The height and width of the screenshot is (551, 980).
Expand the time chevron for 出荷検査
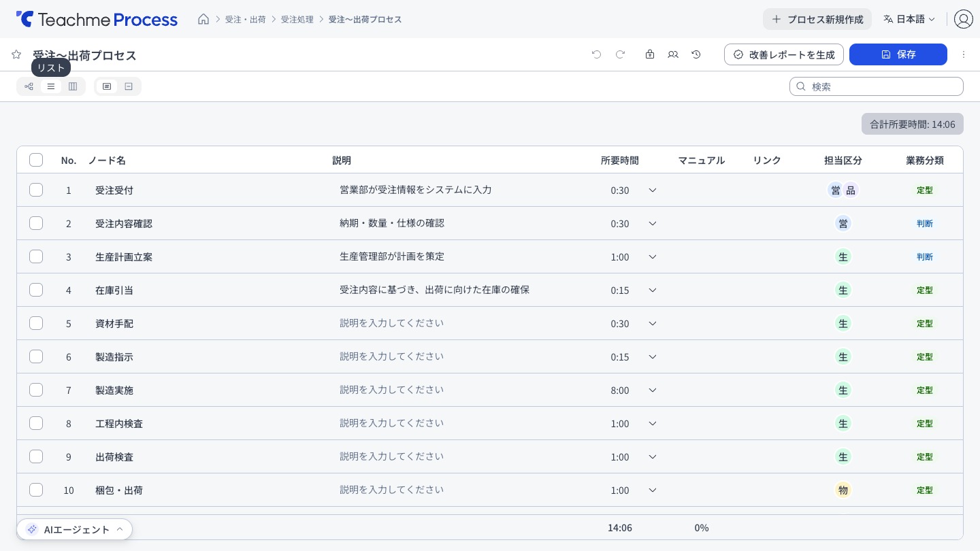pyautogui.click(x=653, y=456)
